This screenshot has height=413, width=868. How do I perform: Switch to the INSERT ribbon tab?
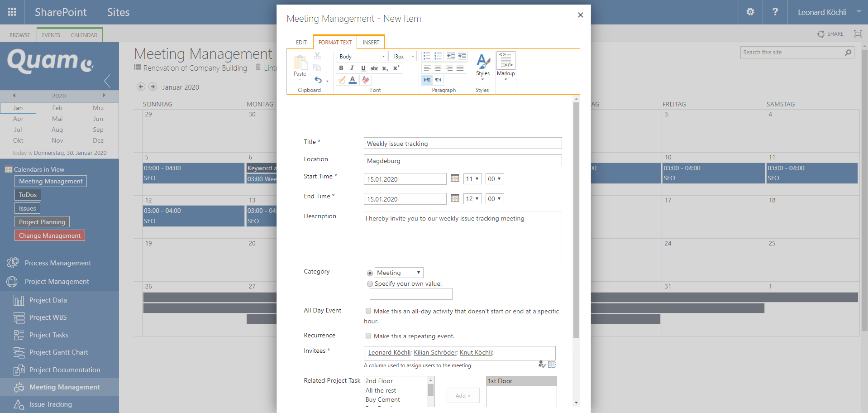371,42
